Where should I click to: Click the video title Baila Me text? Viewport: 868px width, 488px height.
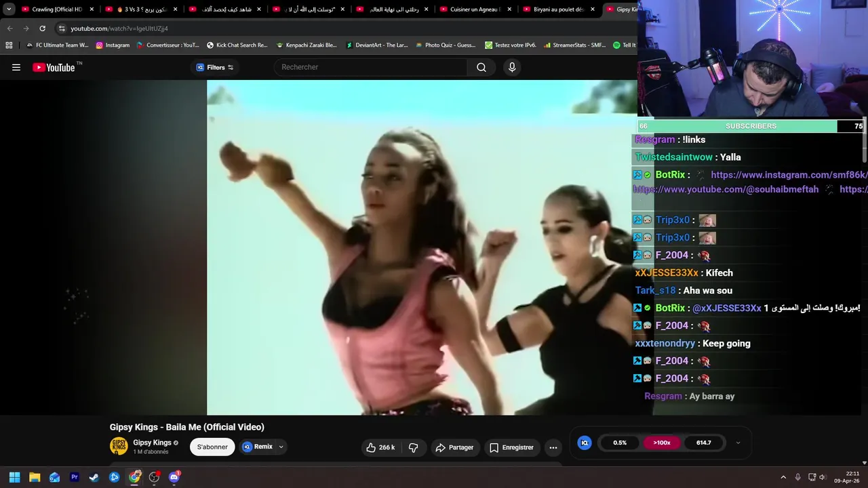pos(187,427)
